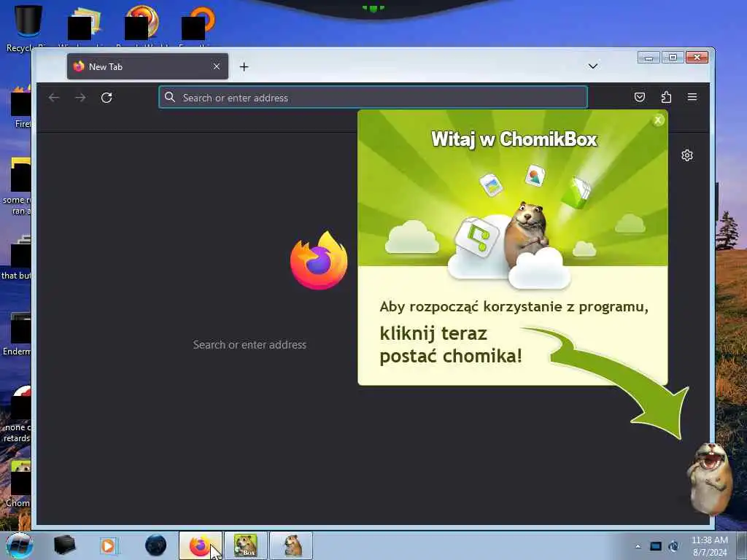The height and width of the screenshot is (560, 747).
Task: Open the ChomikBox taskbar button
Action: pyautogui.click(x=245, y=545)
